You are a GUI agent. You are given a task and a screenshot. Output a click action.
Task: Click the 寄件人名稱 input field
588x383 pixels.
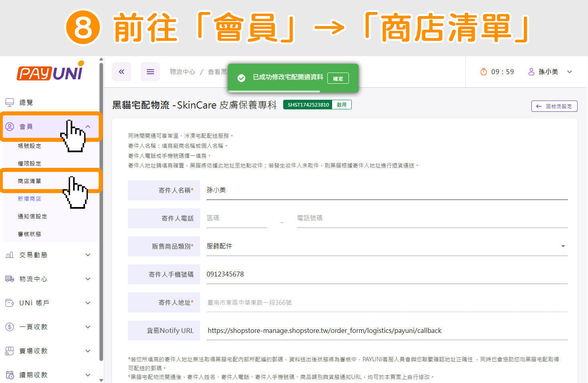(x=387, y=190)
